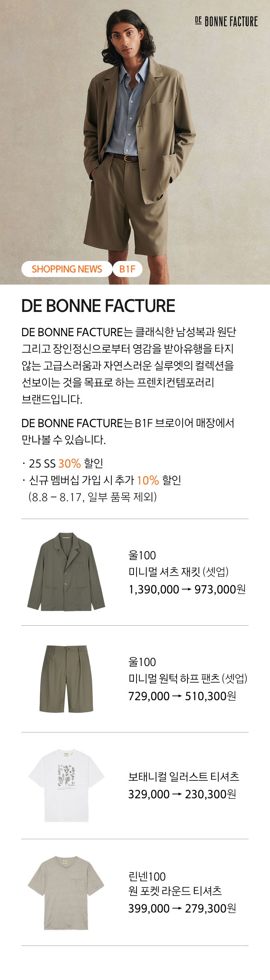Click the 973,000원 sale price
This screenshot has width=270, height=980.
(x=220, y=589)
